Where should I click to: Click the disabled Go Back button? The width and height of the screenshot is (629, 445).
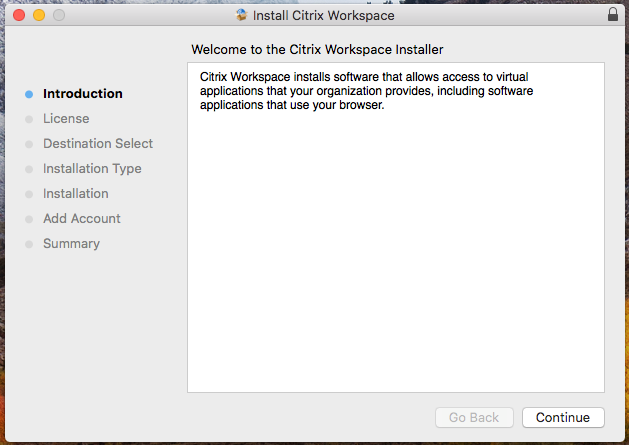pos(474,417)
